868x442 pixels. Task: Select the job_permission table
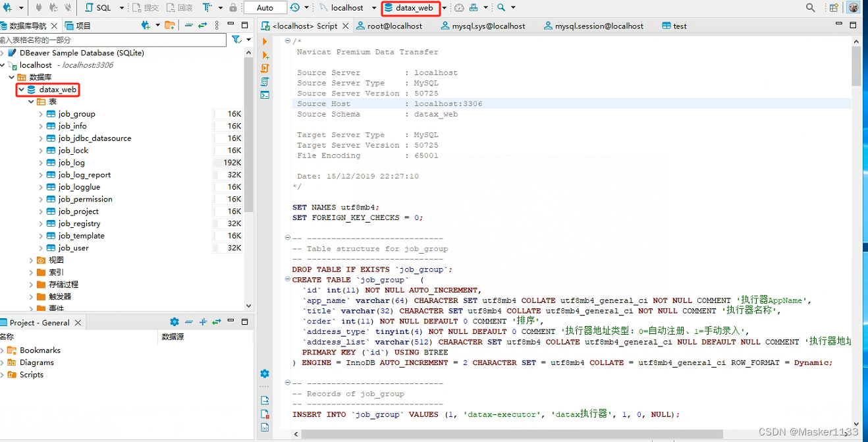86,199
